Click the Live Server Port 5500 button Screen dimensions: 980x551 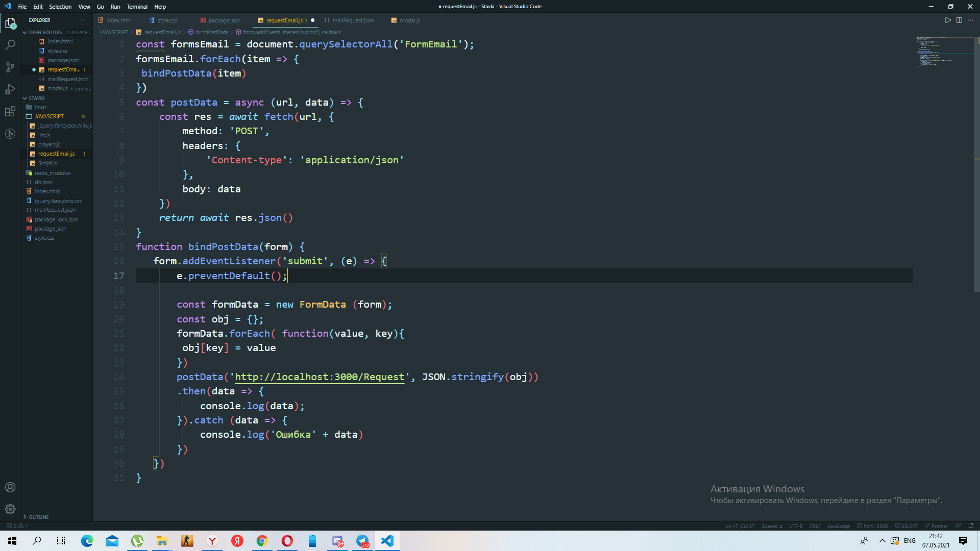point(872,526)
